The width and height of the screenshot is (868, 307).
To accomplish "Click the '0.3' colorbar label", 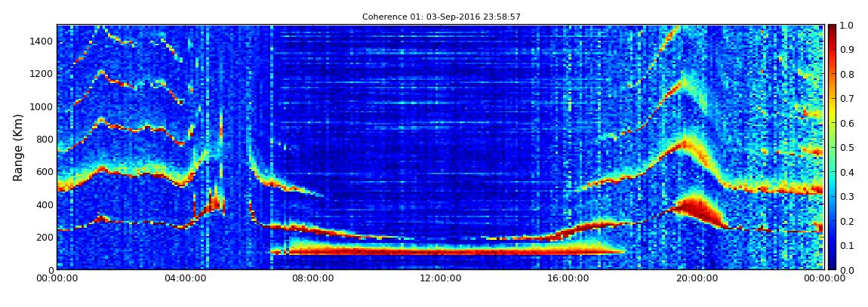I will coord(847,196).
